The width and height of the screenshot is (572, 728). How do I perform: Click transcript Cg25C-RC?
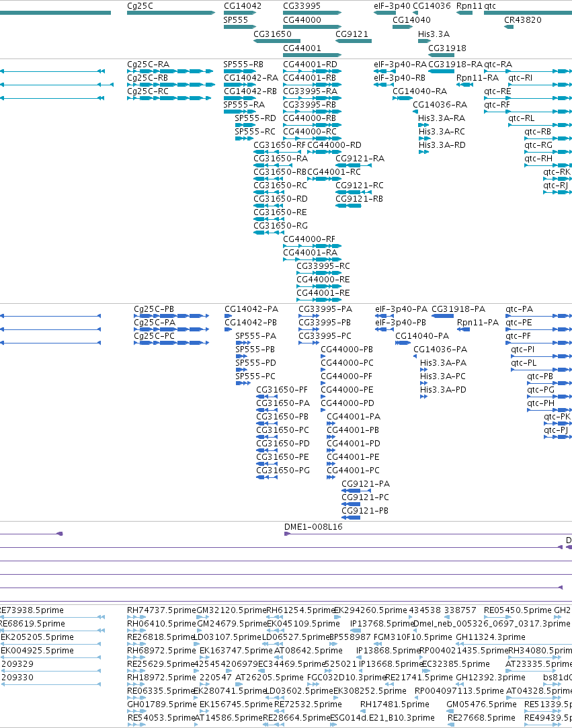click(x=148, y=91)
